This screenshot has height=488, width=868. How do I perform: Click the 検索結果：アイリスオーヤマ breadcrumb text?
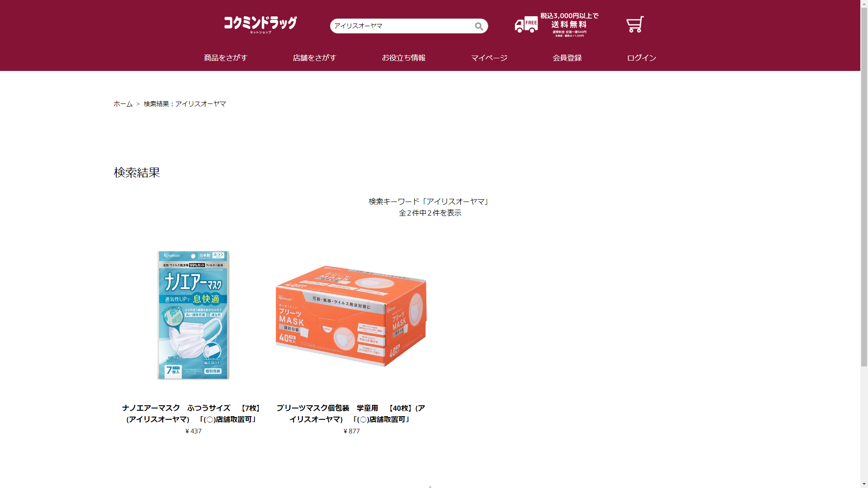[x=185, y=104]
